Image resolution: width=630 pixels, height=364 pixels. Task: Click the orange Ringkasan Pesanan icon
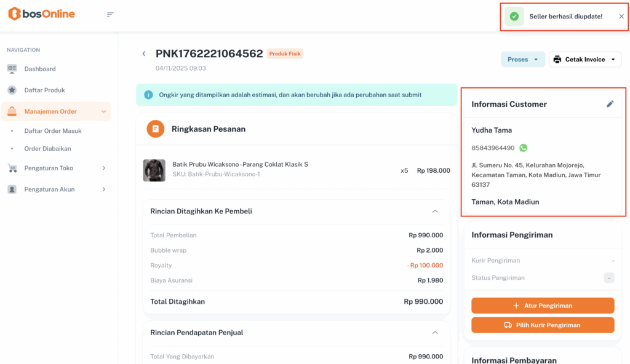156,129
